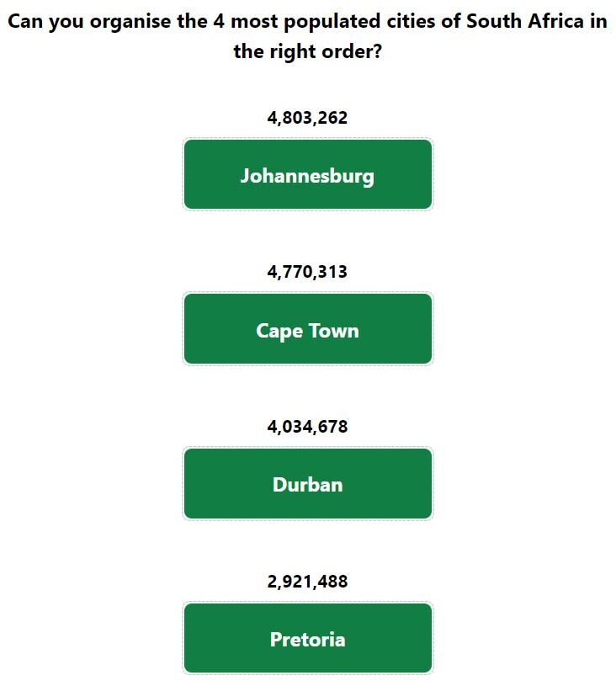Choose the Durban city button
Viewport: 616px width, 686px height.
pyautogui.click(x=307, y=483)
